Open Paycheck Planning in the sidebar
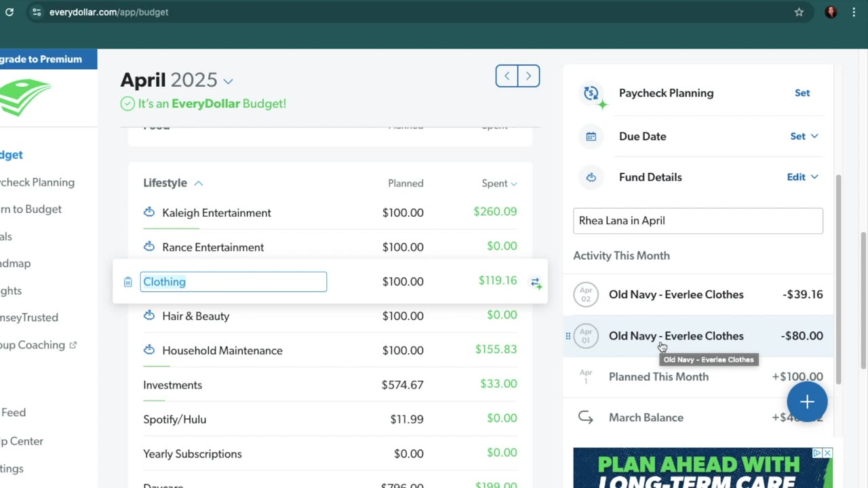Viewport: 868px width, 488px height. (x=37, y=182)
